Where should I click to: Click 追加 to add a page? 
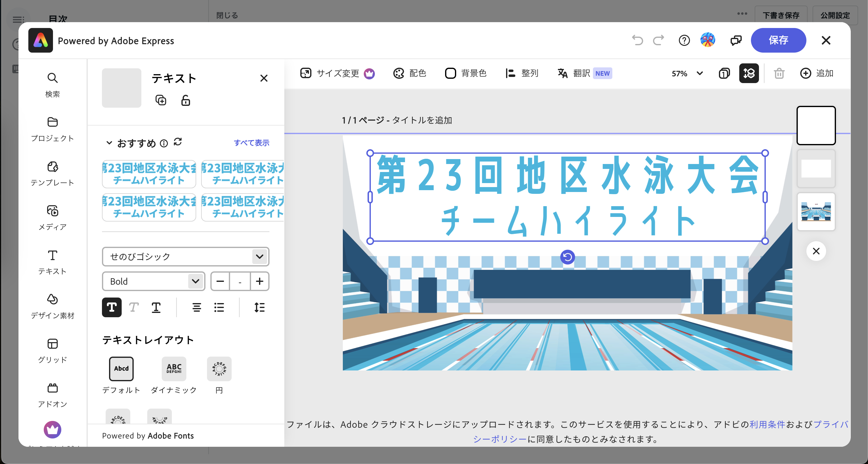click(817, 73)
